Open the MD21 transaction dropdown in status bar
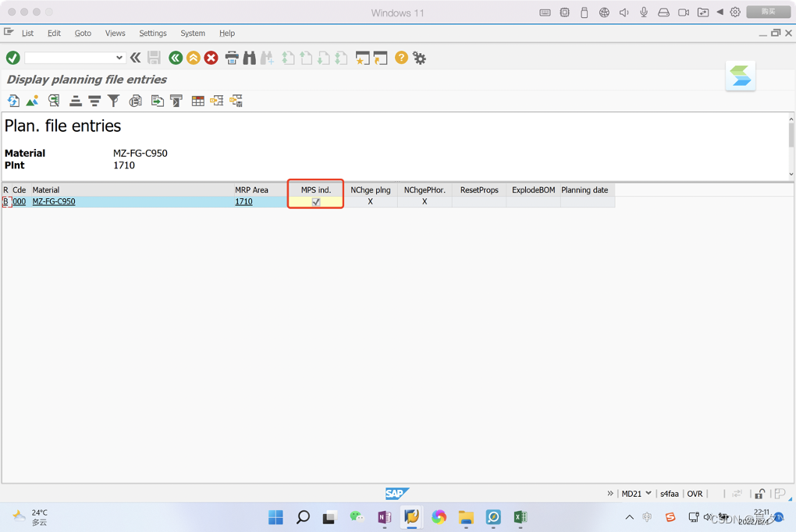This screenshot has height=532, width=796. [647, 493]
